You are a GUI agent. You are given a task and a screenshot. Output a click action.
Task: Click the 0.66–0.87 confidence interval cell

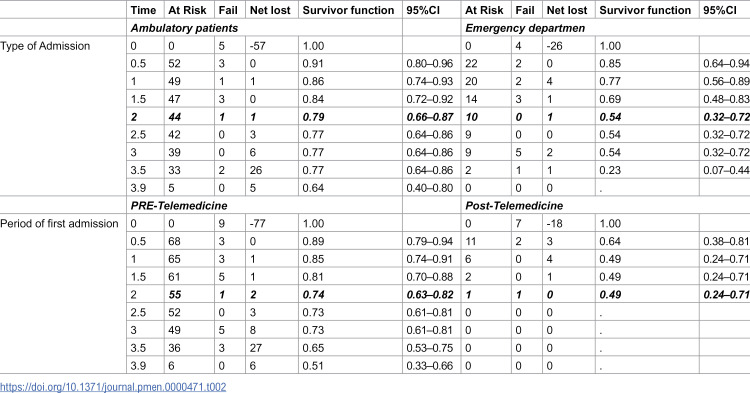coord(430,117)
